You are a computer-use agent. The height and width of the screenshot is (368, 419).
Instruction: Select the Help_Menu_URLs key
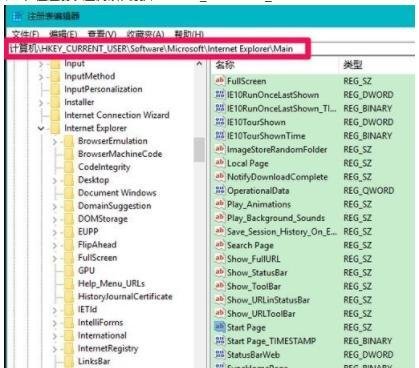tap(111, 284)
